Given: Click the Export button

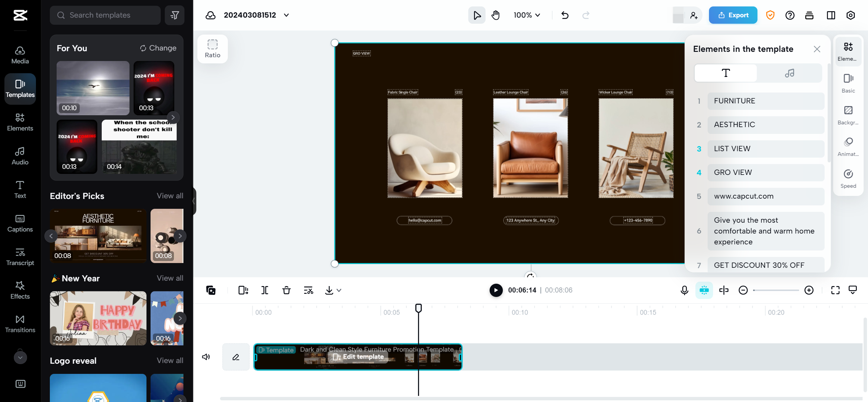Looking at the screenshot, I should click(x=733, y=15).
